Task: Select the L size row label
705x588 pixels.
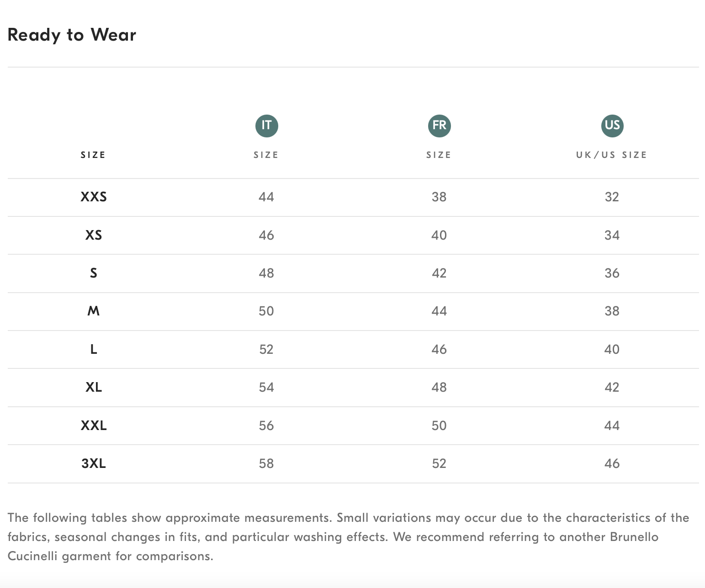Action: tap(94, 349)
